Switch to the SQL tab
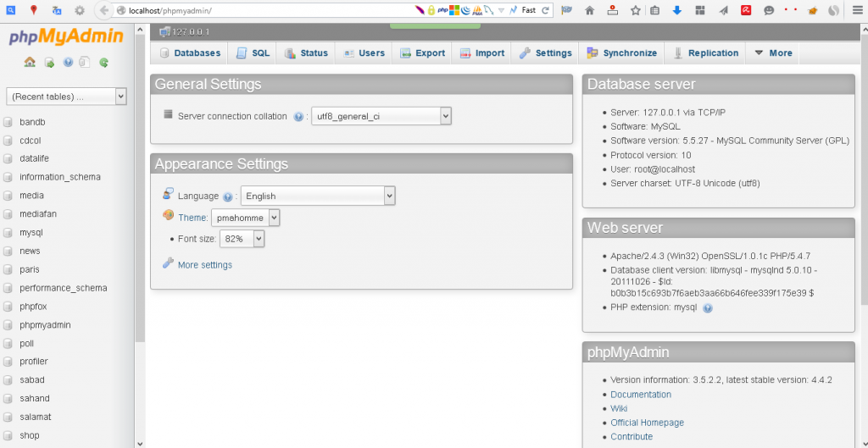 pyautogui.click(x=253, y=53)
